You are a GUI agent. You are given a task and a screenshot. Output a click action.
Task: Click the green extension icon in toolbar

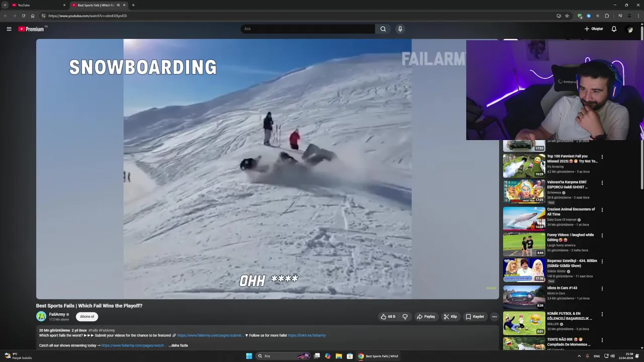[x=580, y=16]
